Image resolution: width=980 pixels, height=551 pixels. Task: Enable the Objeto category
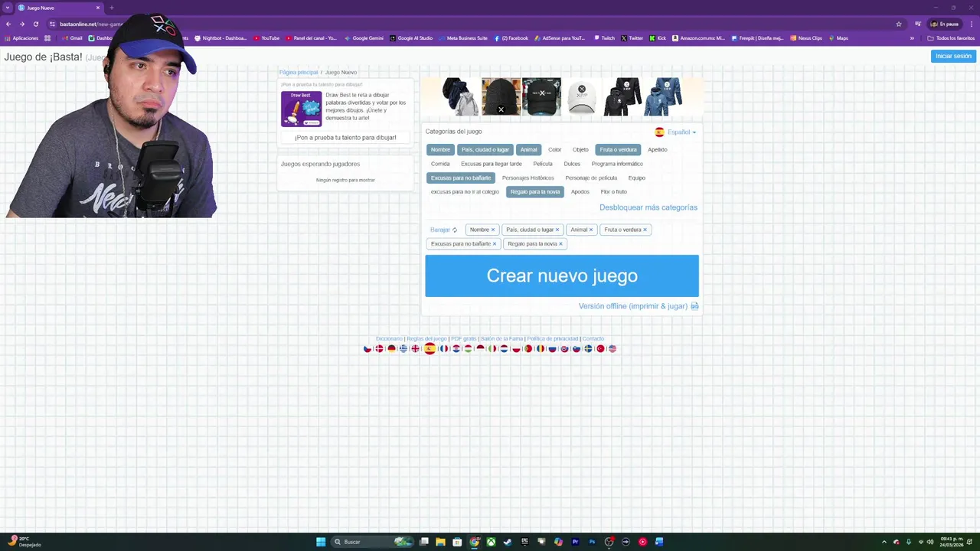click(580, 150)
